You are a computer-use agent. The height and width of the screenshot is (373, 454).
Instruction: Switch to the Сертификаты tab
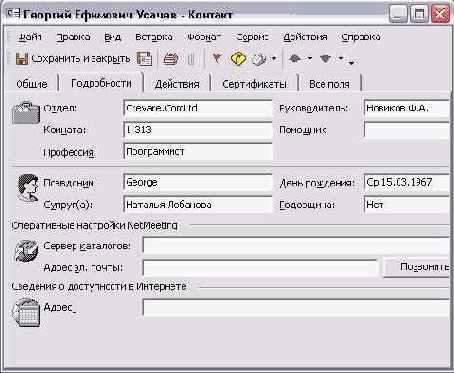[254, 84]
